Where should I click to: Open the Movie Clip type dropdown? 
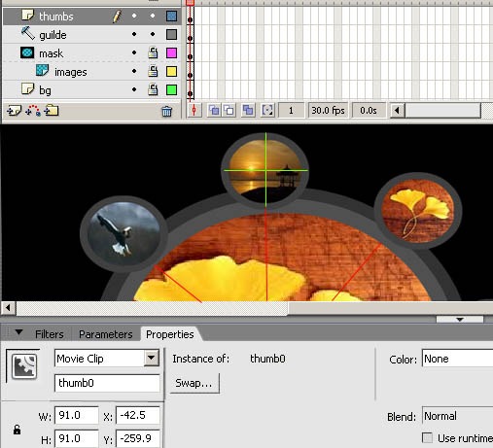pyautogui.click(x=151, y=359)
